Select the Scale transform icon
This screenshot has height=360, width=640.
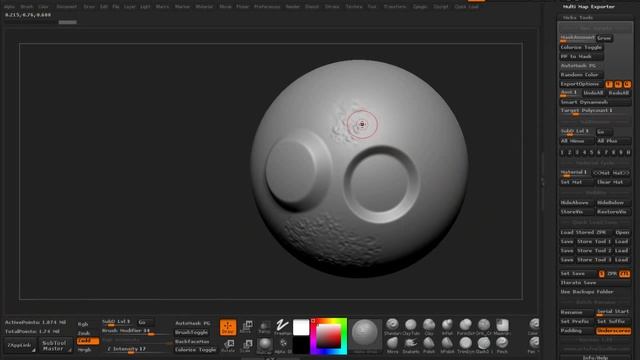pos(246,345)
